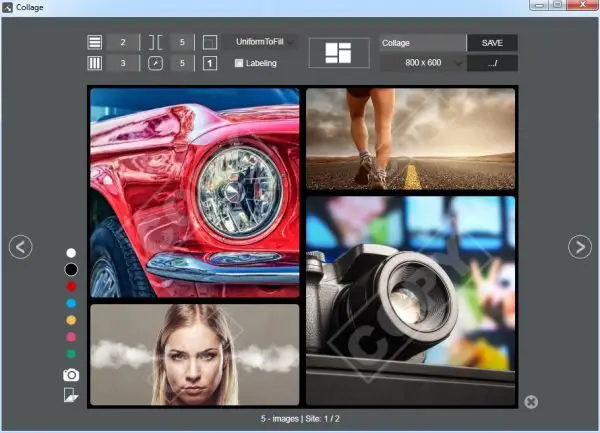The image size is (600, 433).
Task: Open the 800 x 600 size dropdown
Action: tap(423, 63)
